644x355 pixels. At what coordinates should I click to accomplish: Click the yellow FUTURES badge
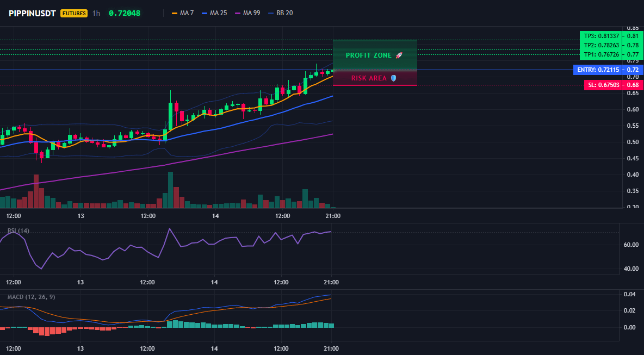pyautogui.click(x=74, y=13)
